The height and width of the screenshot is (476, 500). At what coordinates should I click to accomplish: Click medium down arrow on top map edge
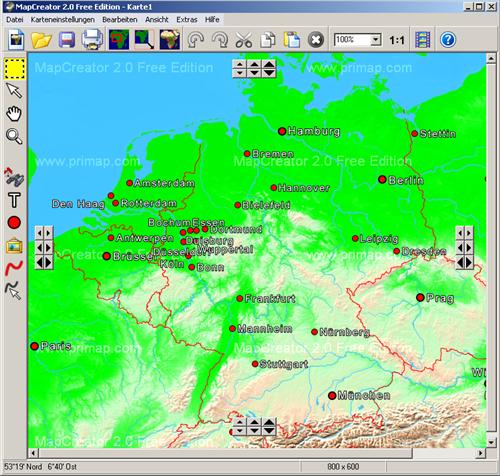point(254,73)
